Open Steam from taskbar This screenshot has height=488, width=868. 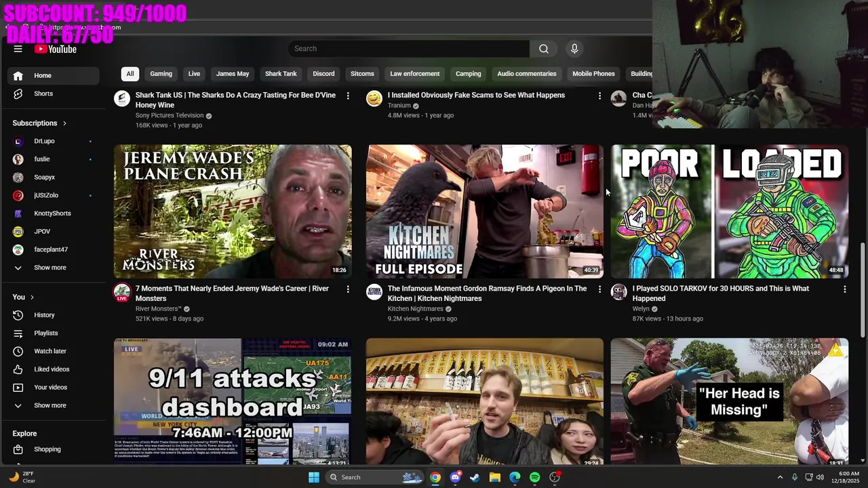pos(475,477)
